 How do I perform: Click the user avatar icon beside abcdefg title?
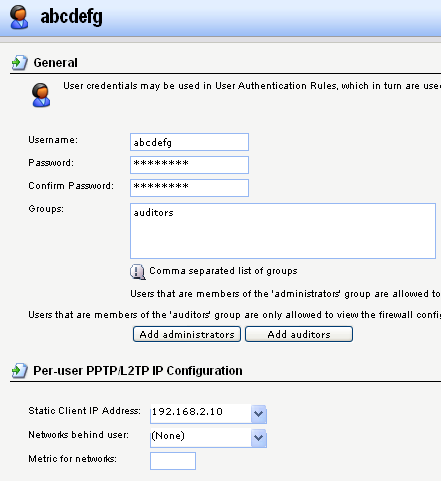click(x=19, y=17)
